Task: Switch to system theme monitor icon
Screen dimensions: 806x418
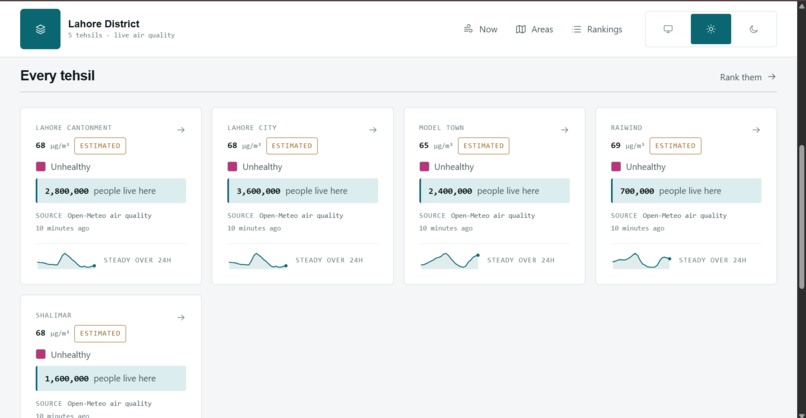Action: point(668,29)
